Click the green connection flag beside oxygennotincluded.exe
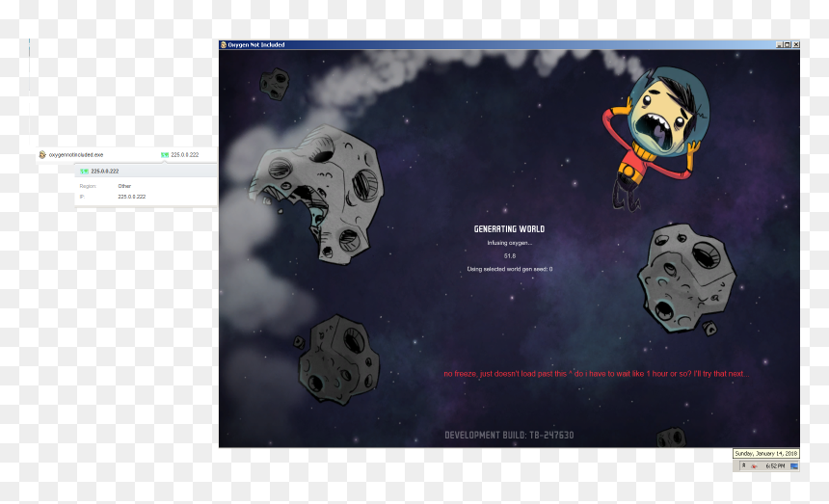The image size is (829, 504). [165, 155]
